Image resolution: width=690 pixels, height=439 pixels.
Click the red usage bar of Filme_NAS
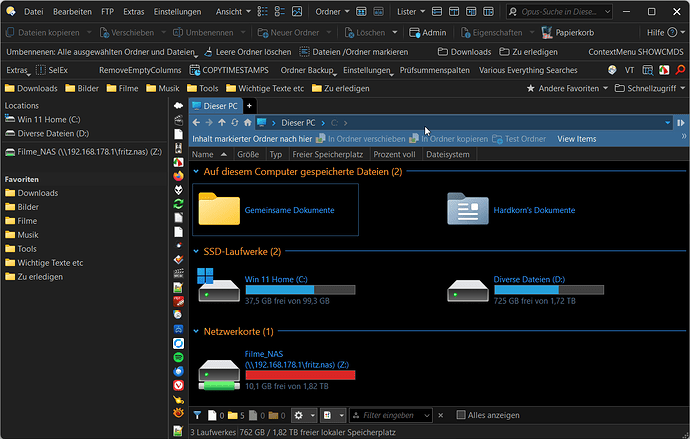click(x=300, y=375)
